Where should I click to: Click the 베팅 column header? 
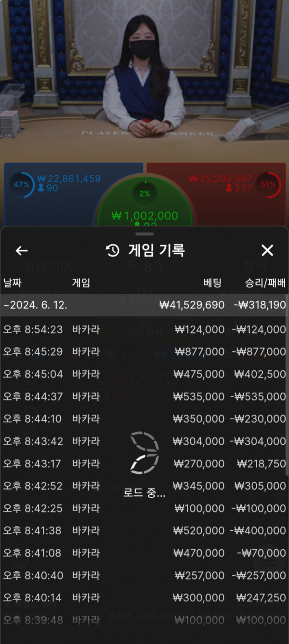(213, 283)
